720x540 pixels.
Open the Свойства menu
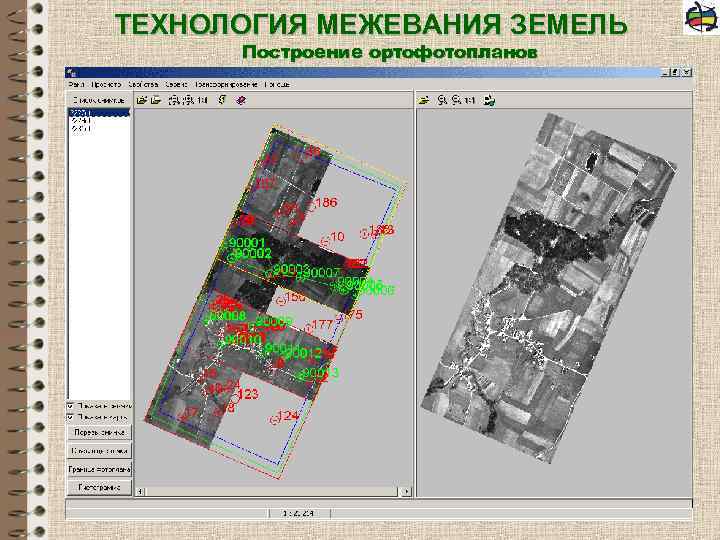pyautogui.click(x=143, y=84)
